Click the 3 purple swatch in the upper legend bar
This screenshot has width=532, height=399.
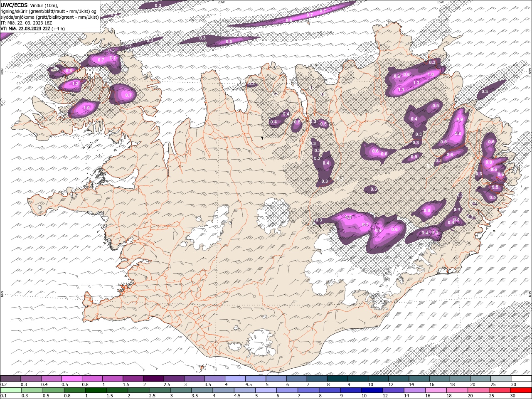tap(195, 379)
